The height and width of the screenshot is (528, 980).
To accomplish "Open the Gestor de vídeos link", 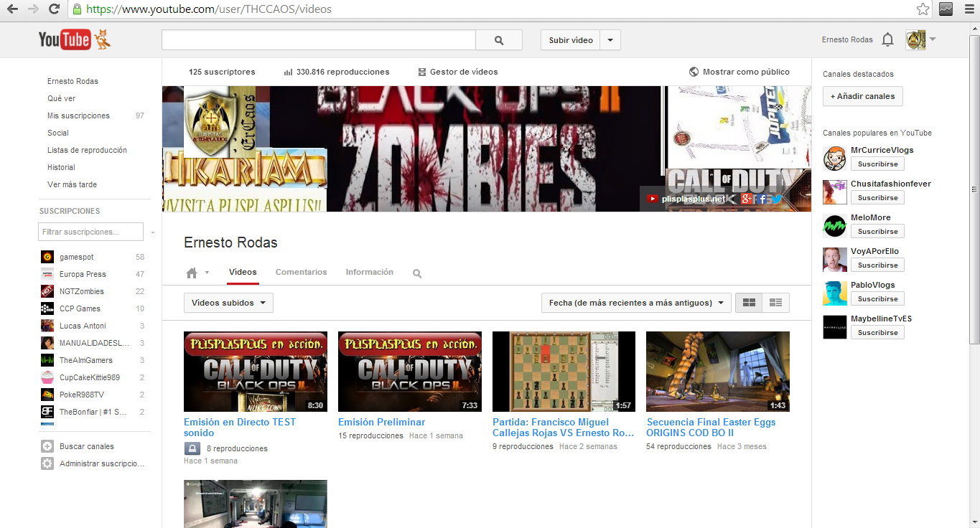I will pyautogui.click(x=458, y=72).
